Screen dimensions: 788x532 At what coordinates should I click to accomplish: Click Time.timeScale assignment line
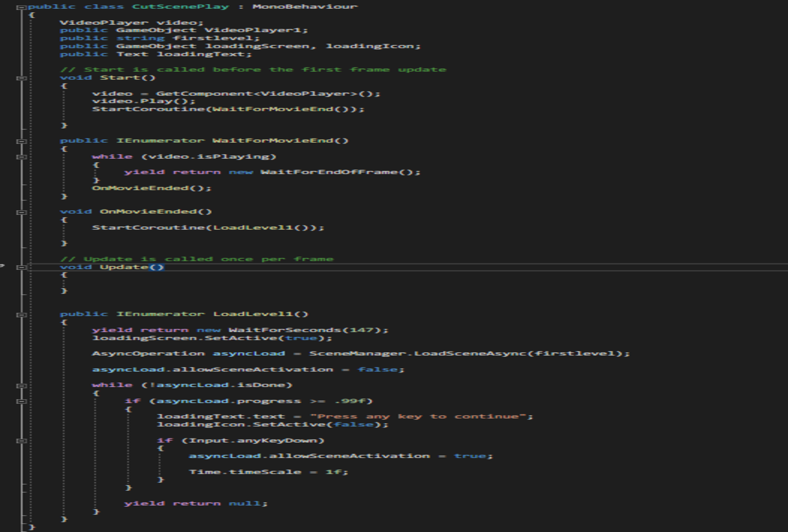tap(268, 472)
